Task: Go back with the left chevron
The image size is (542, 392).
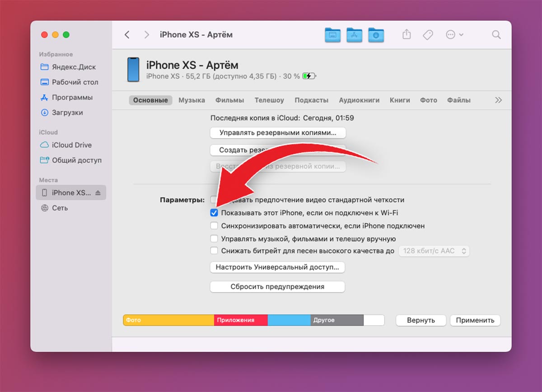Action: [x=127, y=35]
